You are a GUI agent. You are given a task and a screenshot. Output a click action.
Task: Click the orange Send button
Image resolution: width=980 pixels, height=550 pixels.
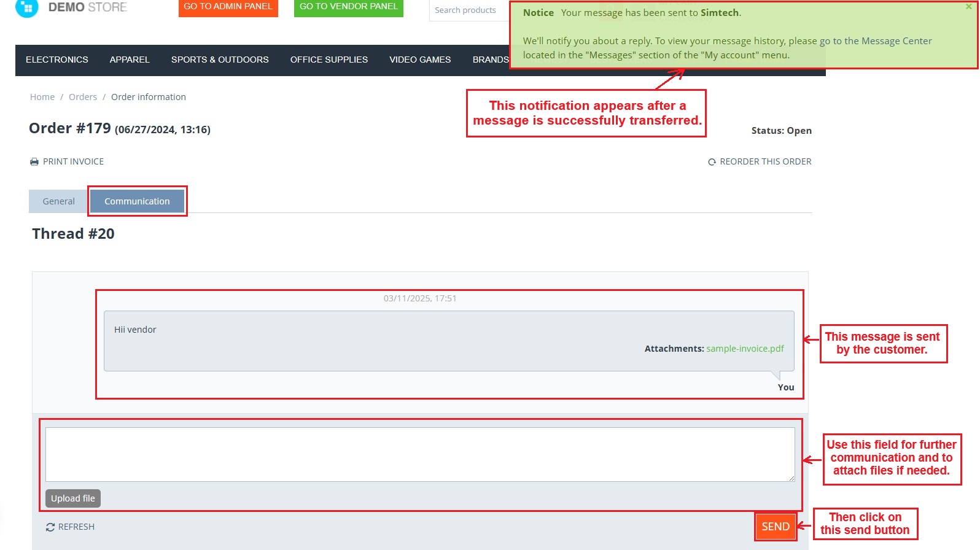click(776, 527)
